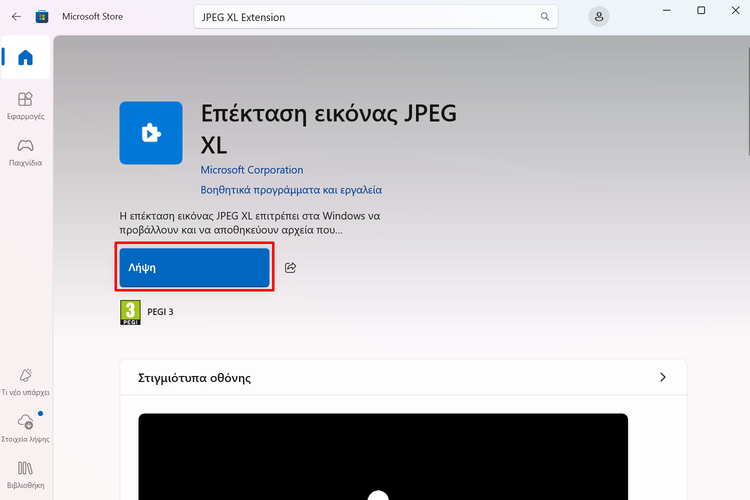Open Εφαρμογές (Apps) in sidebar

25,106
